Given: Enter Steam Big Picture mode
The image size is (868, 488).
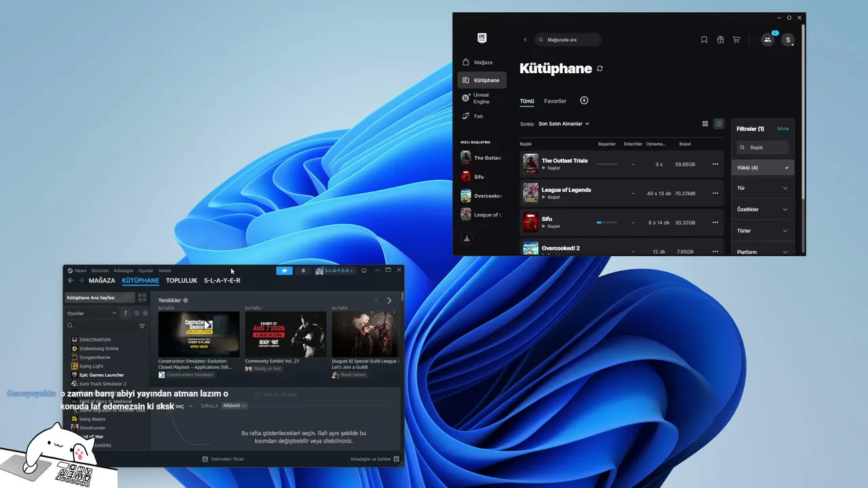Looking at the screenshot, I should coord(364,270).
